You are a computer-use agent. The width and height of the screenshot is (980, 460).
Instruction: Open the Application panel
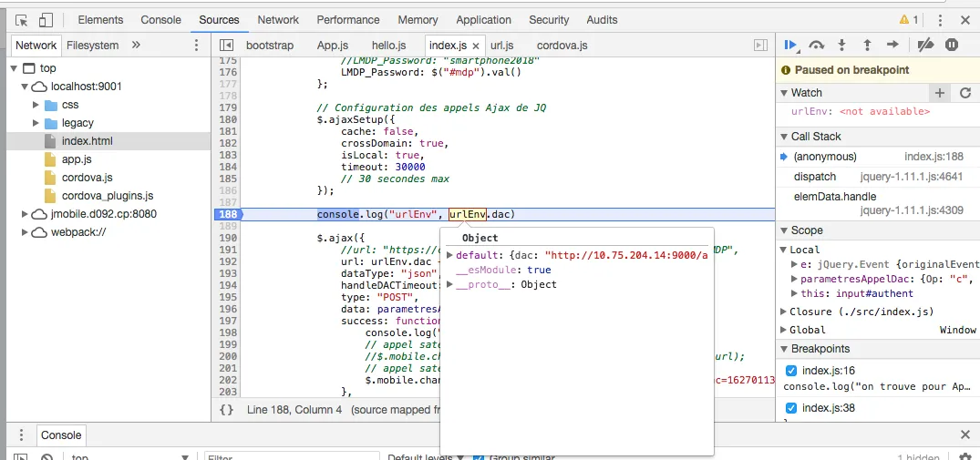(484, 20)
